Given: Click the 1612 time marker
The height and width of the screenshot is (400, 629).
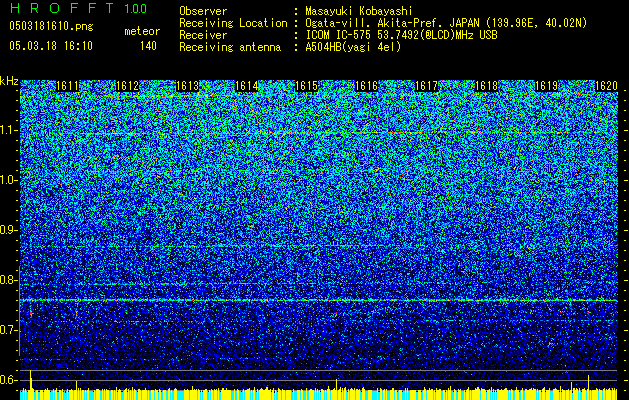Looking at the screenshot, I should (127, 86).
